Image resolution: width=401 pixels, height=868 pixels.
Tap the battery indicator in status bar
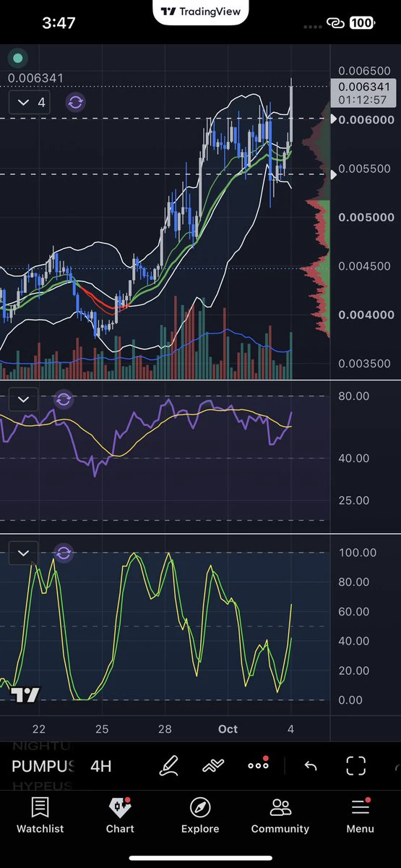click(x=362, y=23)
